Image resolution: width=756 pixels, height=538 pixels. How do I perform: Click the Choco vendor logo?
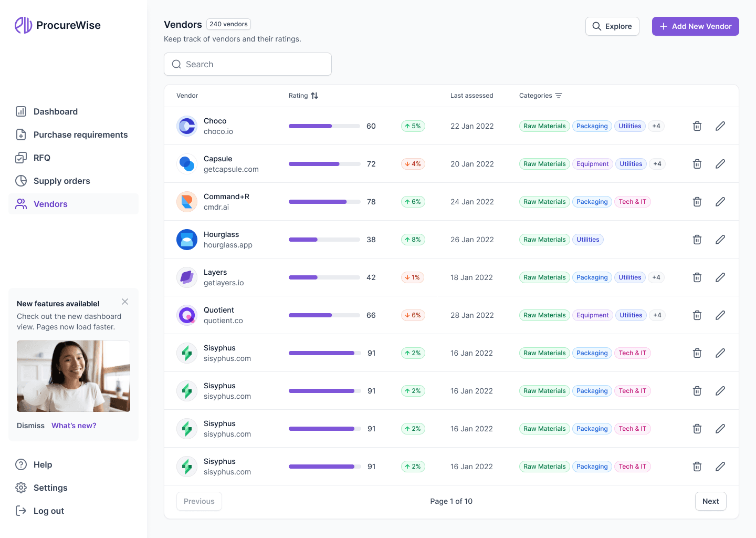(187, 126)
